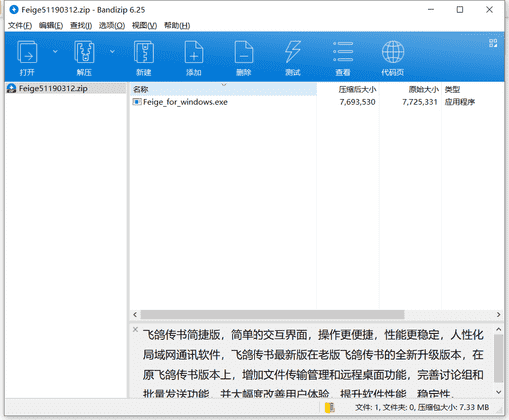Viewport: 509px width, 420px height.
Task: Click the Open (打开) toolbar icon
Action: (x=27, y=52)
